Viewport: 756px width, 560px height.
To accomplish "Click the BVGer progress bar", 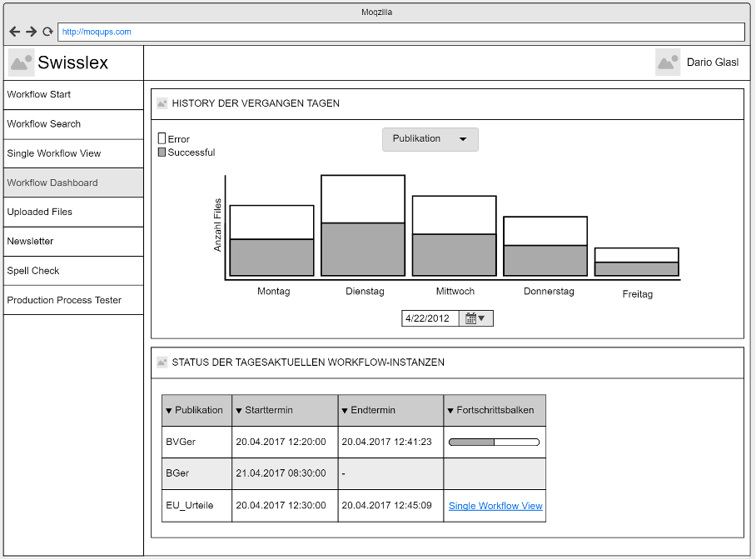I will coord(494,442).
